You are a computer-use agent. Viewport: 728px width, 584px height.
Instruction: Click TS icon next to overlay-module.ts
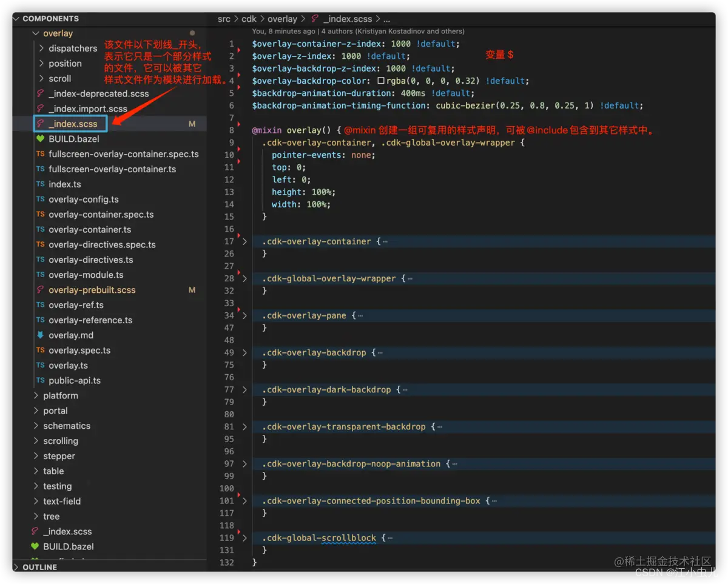click(41, 275)
